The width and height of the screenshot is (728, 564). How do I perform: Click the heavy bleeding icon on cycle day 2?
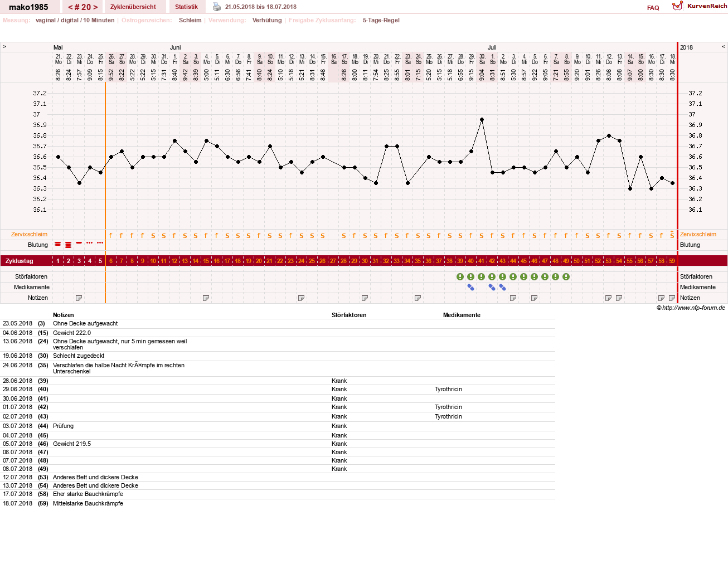point(69,245)
